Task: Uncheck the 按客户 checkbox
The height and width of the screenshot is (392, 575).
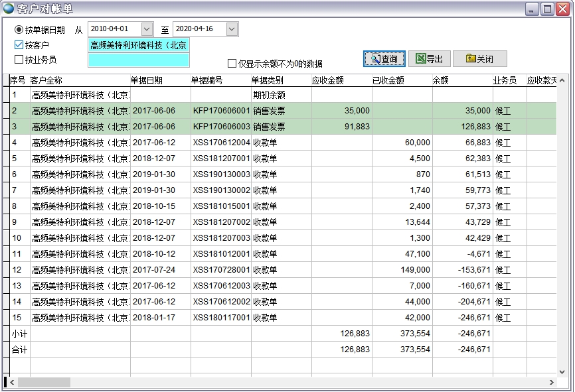Action: [19, 45]
